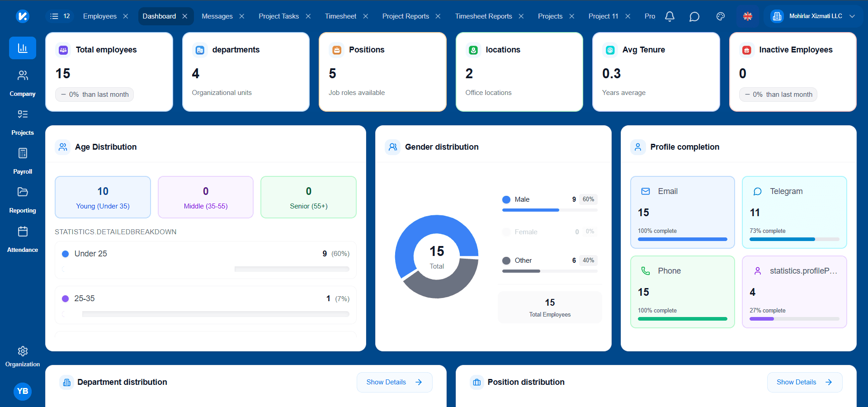
Task: Open the Projects icon in the sidebar
Action: [22, 114]
